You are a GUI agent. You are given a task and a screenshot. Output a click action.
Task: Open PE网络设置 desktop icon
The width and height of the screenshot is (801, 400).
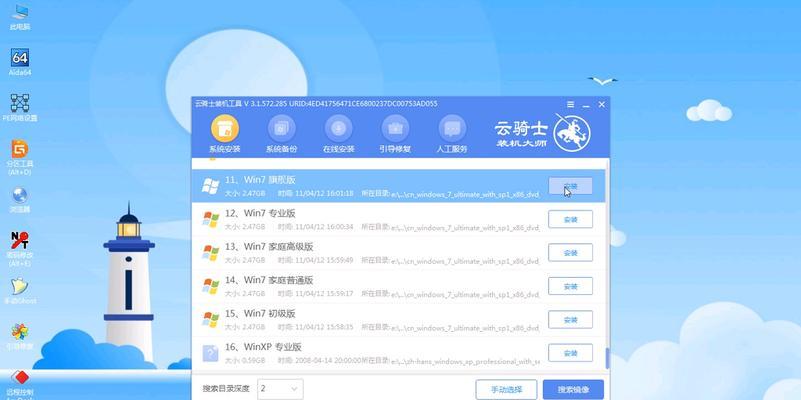[20, 107]
